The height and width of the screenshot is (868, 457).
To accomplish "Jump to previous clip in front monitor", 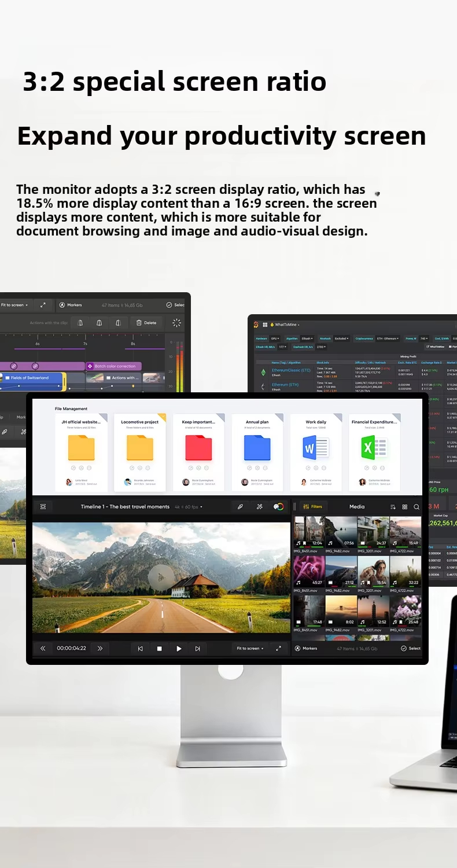I will coord(140,649).
